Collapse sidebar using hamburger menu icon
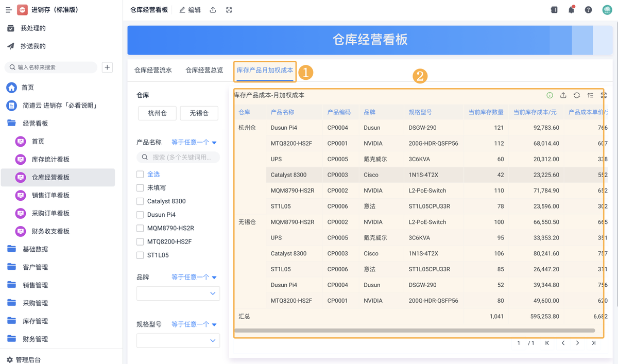Viewport: 618px width, 364px height. [8, 10]
